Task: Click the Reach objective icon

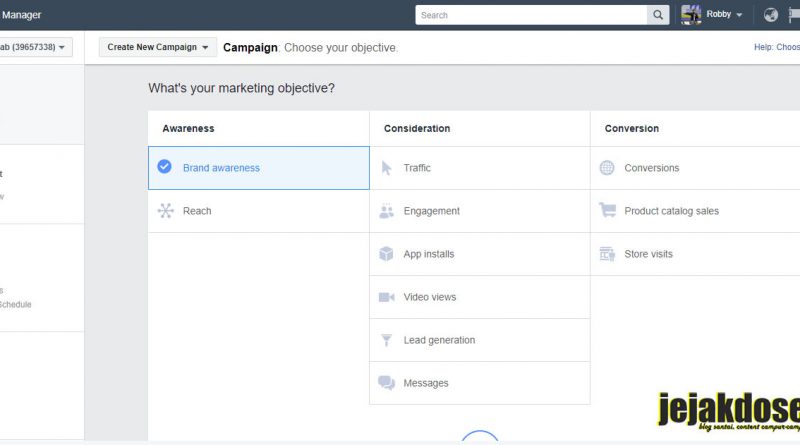Action: click(x=165, y=211)
